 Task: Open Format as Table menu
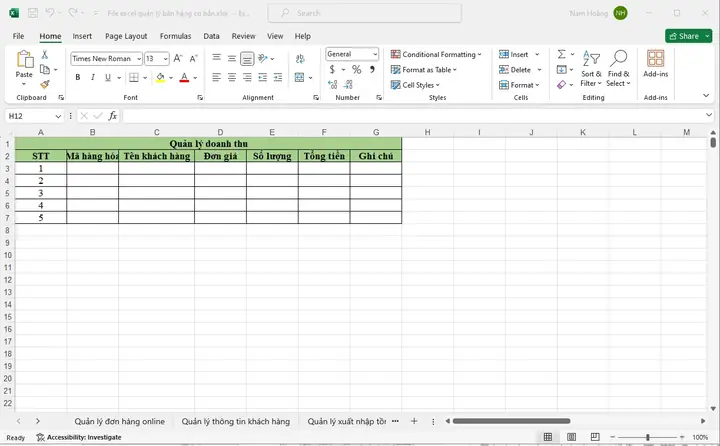coord(423,70)
